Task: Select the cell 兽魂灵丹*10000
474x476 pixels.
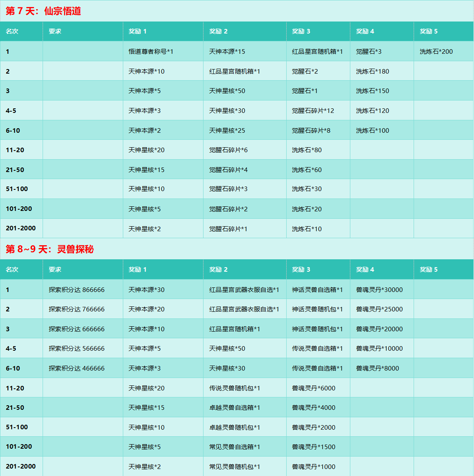Action: [x=382, y=348]
